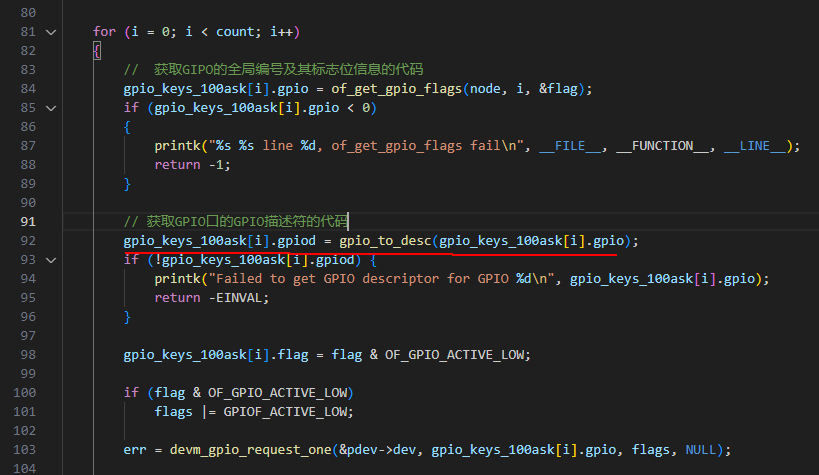Click the 'node' argument on line 84
Image resolution: width=819 pixels, height=475 pixels.
tap(485, 89)
